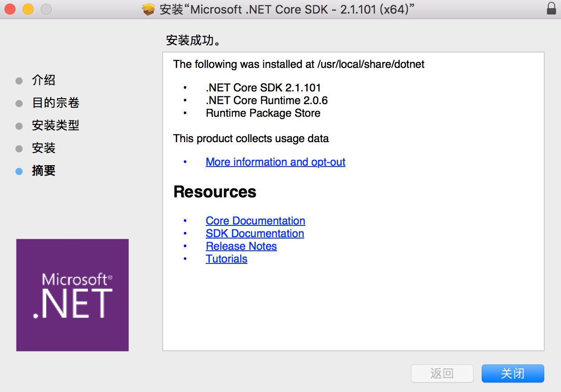561x392 pixels.
Task: Open the SDK Documentation link
Action: 255,234
